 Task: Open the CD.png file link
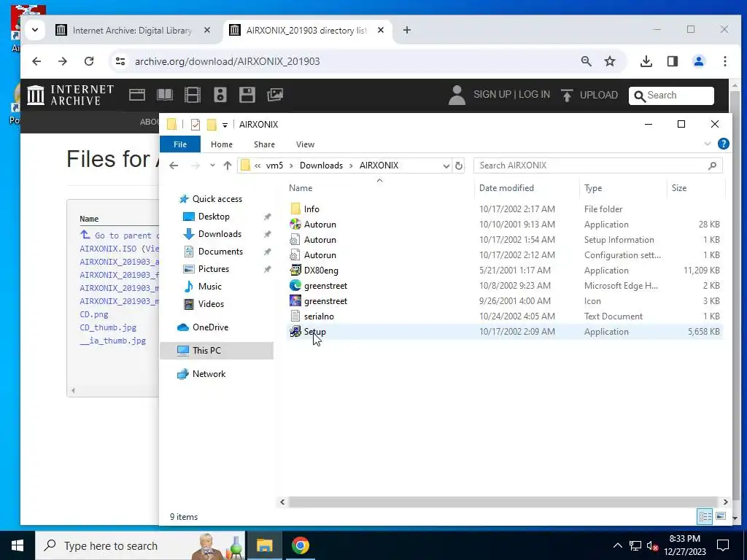[x=94, y=314]
